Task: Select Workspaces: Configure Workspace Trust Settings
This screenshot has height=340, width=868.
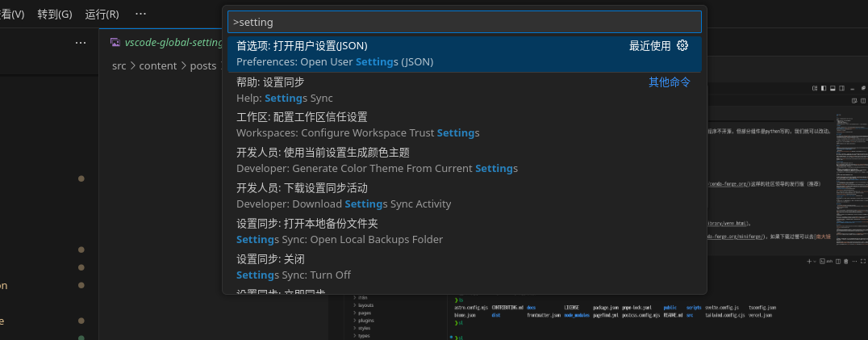Action: (464, 125)
